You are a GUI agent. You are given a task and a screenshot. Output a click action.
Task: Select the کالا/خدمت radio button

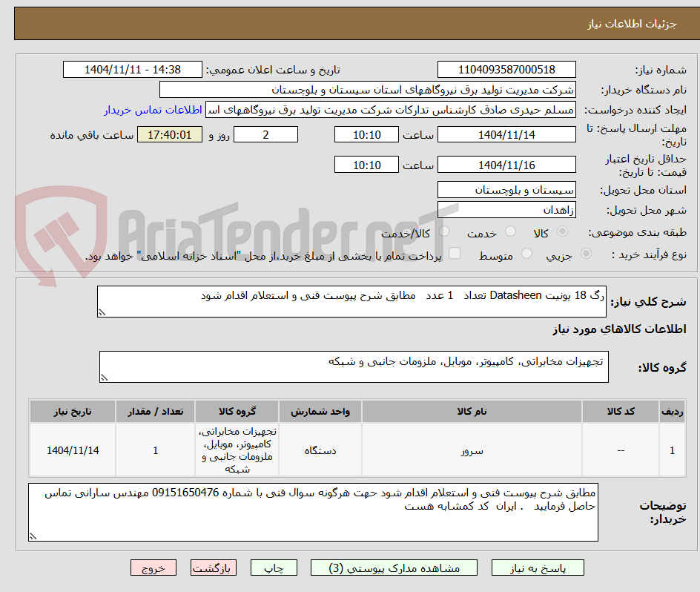point(444,231)
